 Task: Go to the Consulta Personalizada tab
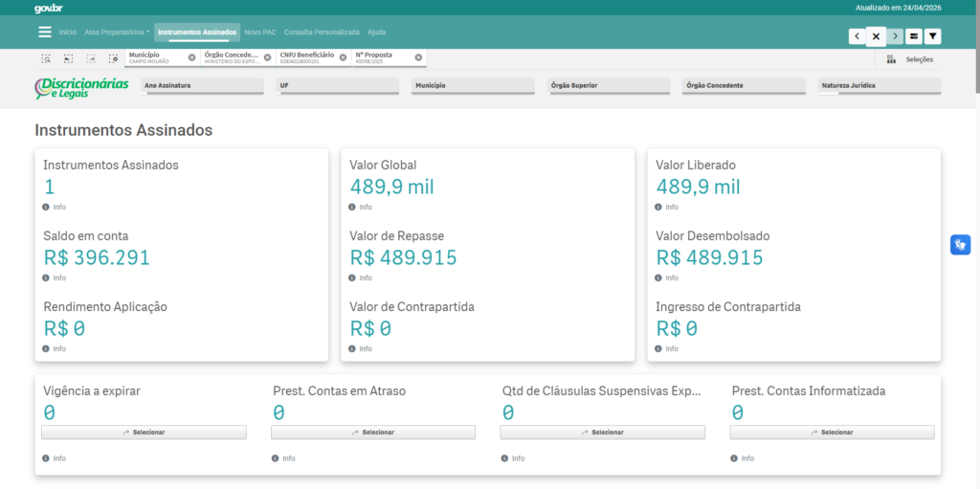coord(322,32)
